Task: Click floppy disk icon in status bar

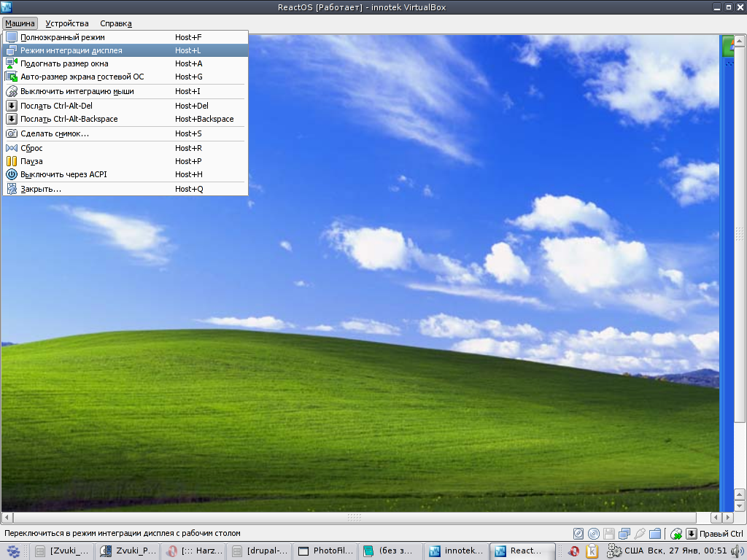Action: 609,534
